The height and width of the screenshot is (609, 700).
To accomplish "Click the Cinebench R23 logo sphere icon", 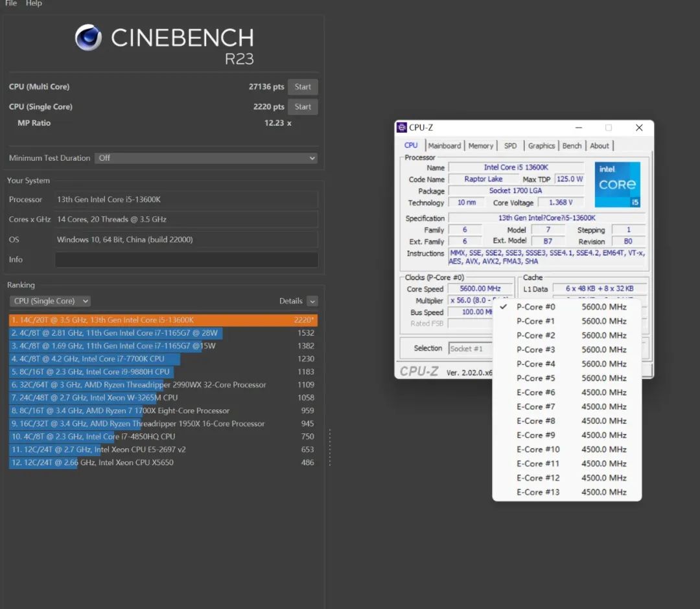I will pos(88,38).
